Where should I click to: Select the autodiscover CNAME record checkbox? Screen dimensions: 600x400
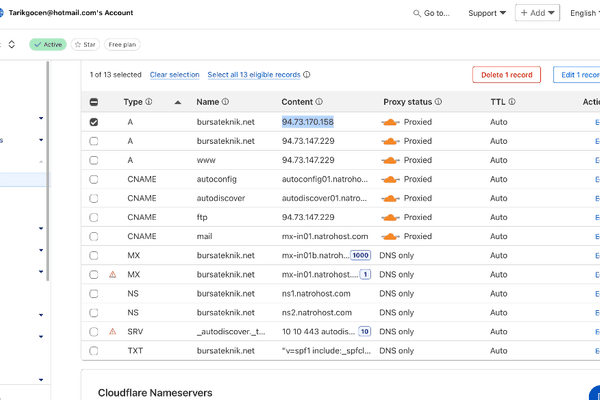pos(94,198)
